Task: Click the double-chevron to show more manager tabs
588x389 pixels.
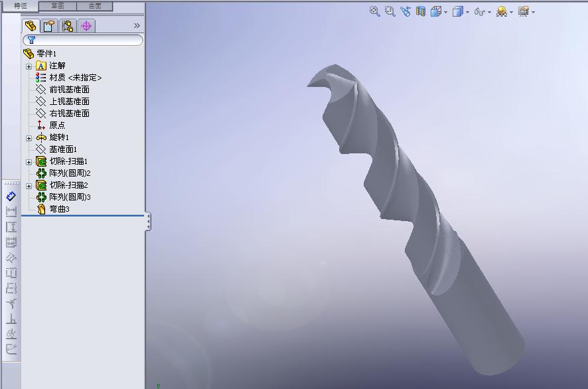Action: [x=137, y=25]
